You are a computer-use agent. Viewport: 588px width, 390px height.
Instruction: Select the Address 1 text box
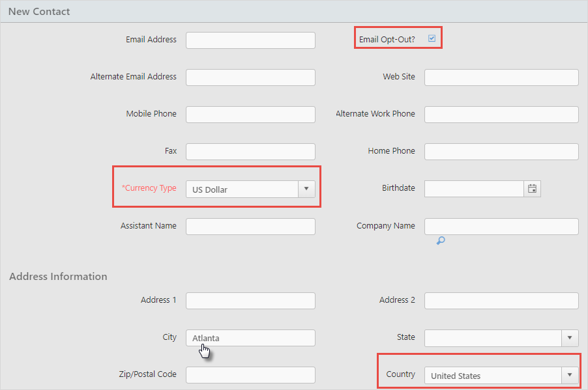[250, 300]
